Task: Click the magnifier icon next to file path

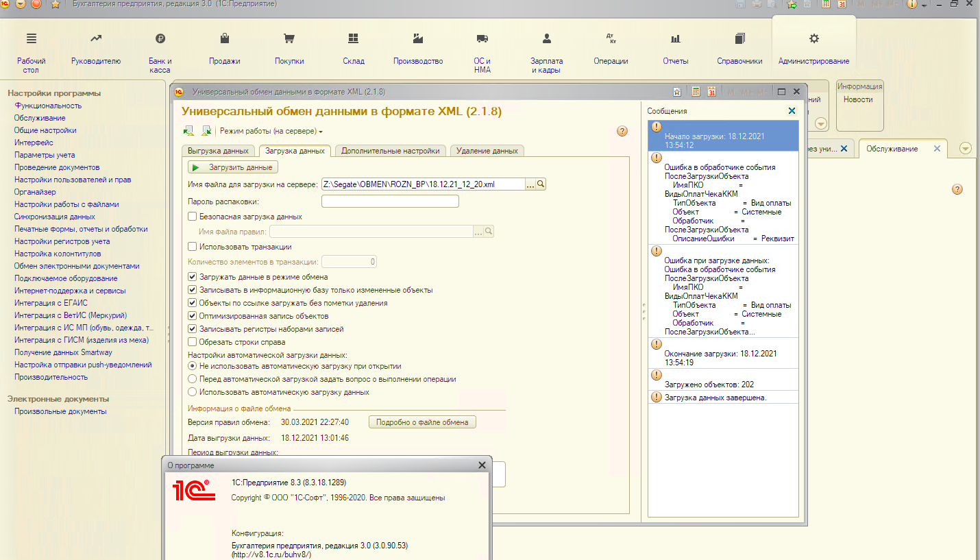Action: (541, 184)
